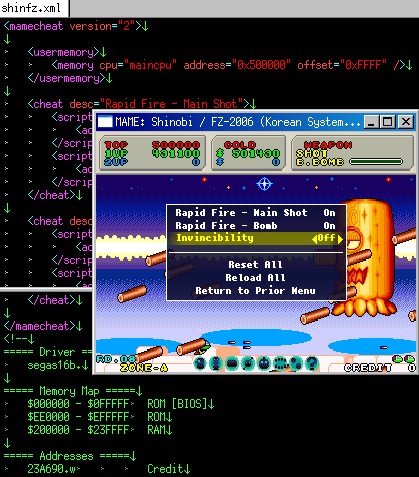This screenshot has height=477, width=419.
Task: Click the right arrow beside Invincibility Off
Action: 340,239
